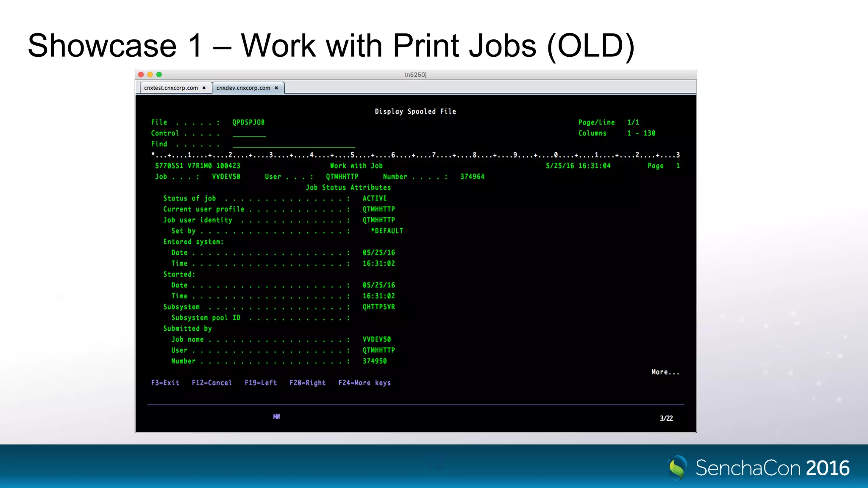Click the 5770SS1 V7R1M0 100423 text

[198, 166]
